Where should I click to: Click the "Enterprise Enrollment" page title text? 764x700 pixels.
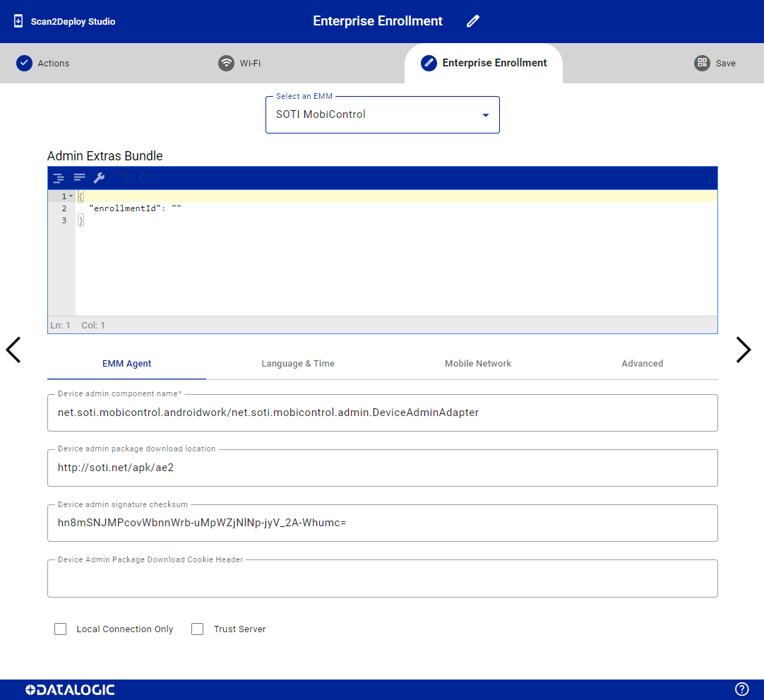378,21
